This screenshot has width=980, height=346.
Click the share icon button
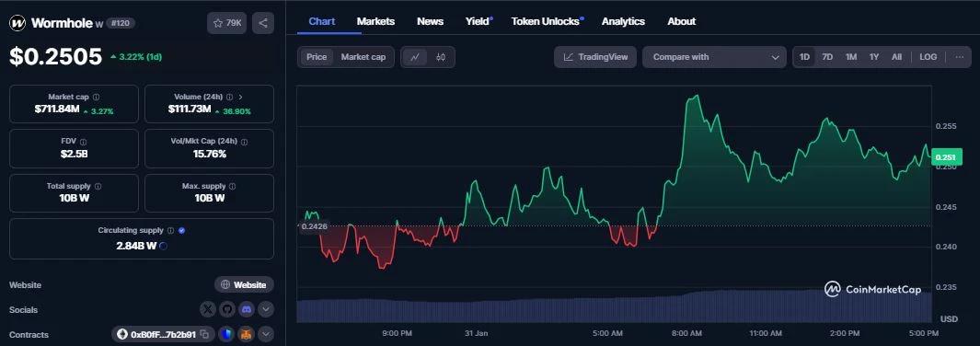pos(263,23)
